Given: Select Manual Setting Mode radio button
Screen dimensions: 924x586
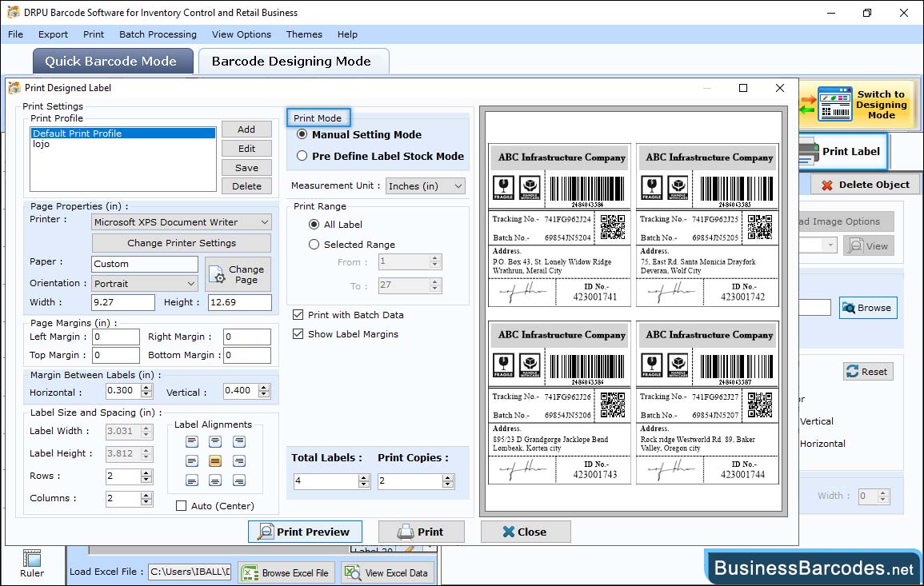Looking at the screenshot, I should coord(302,134).
